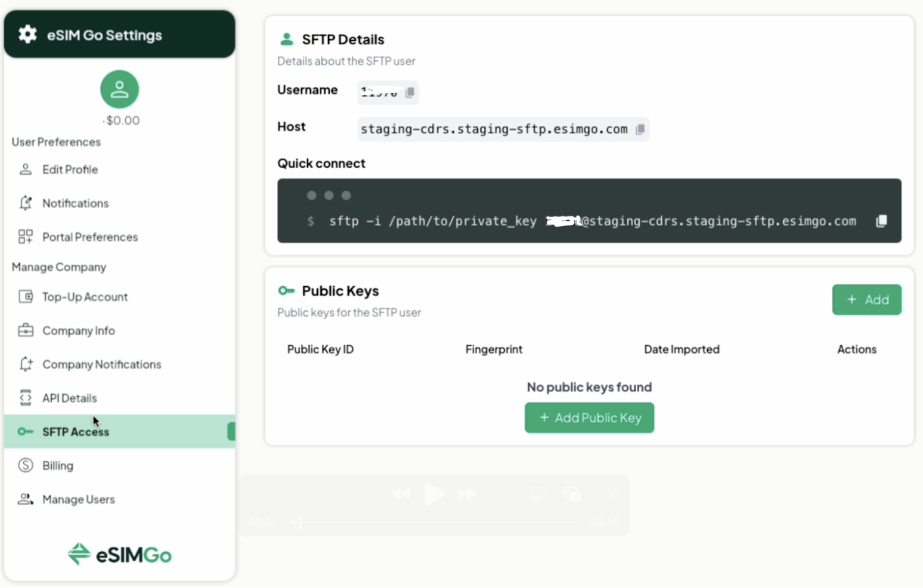Image resolution: width=923 pixels, height=588 pixels.
Task: Click the green Add button
Action: click(867, 299)
